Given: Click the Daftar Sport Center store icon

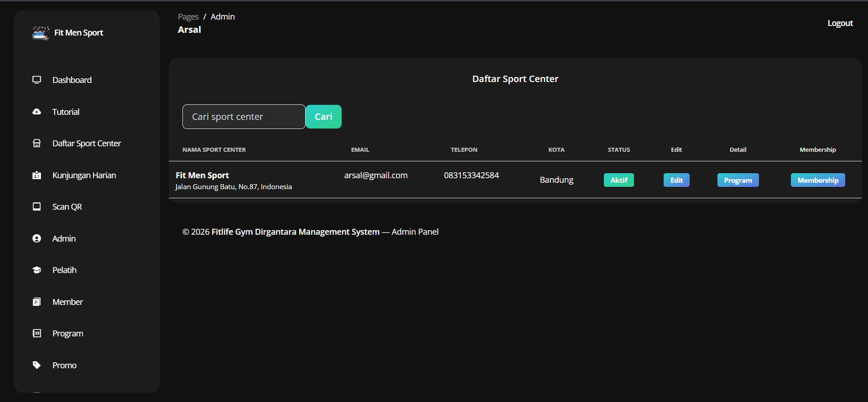Looking at the screenshot, I should 37,143.
